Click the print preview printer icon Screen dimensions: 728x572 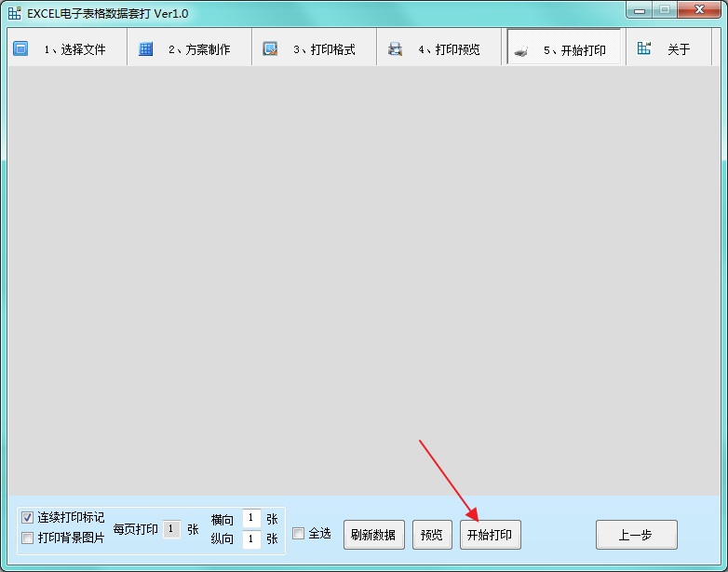coord(395,48)
